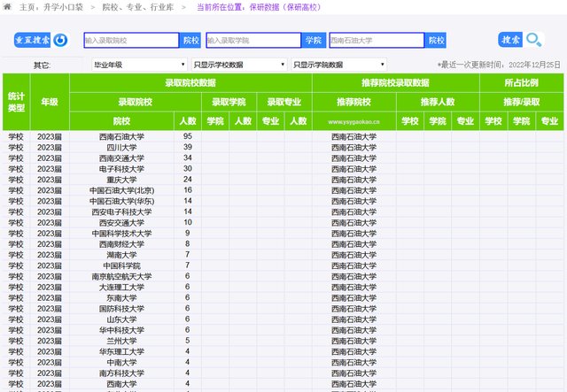Viewport: 567px width, 392px height.
Task: Click the circular reset arrow icon
Action: click(60, 40)
